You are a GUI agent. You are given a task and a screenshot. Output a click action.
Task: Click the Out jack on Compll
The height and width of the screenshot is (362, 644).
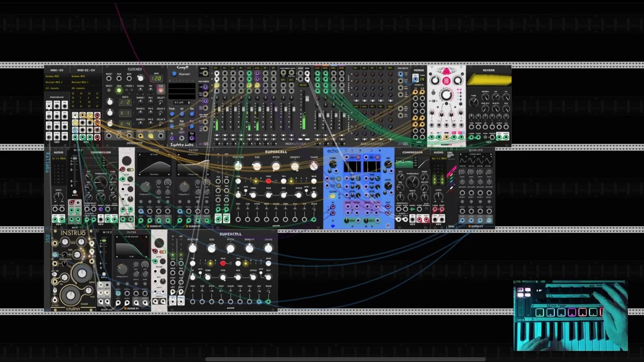(191, 138)
